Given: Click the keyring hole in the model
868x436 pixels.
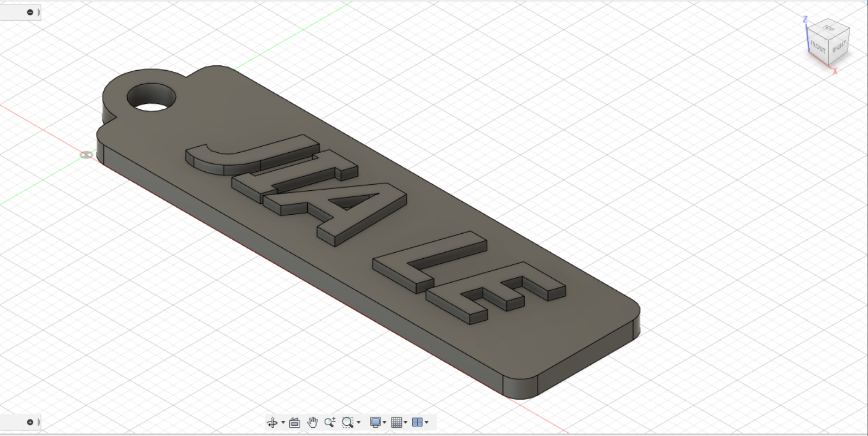Looking at the screenshot, I should 152,98.
